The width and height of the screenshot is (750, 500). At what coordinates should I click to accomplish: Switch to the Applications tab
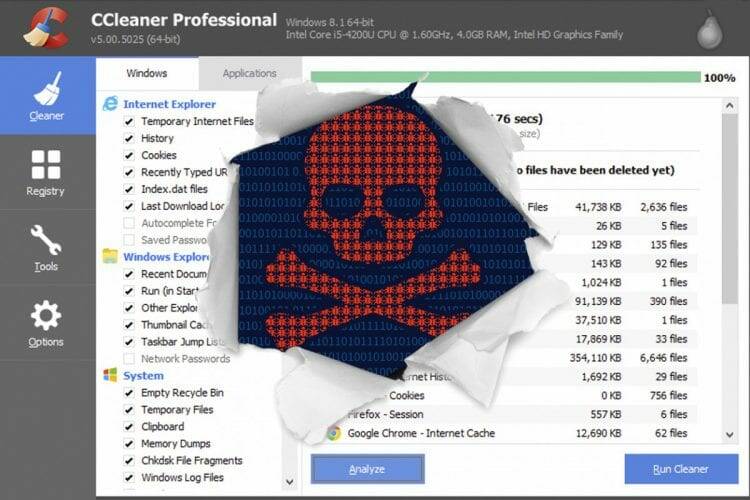pyautogui.click(x=250, y=73)
